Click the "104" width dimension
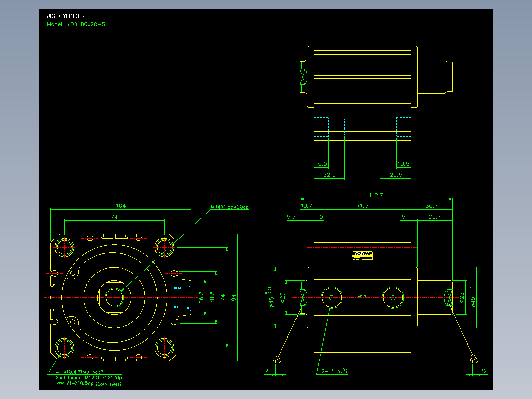 tap(121, 206)
